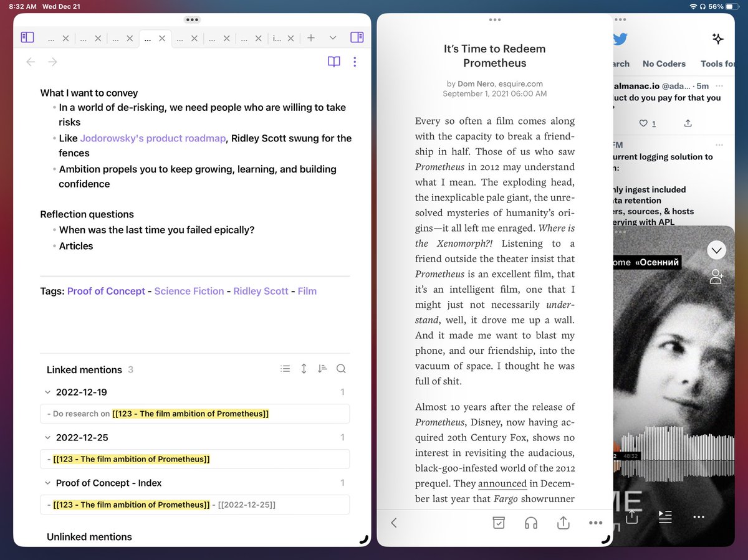Minimize the audio player with down chevron
The width and height of the screenshot is (748, 560).
click(717, 250)
